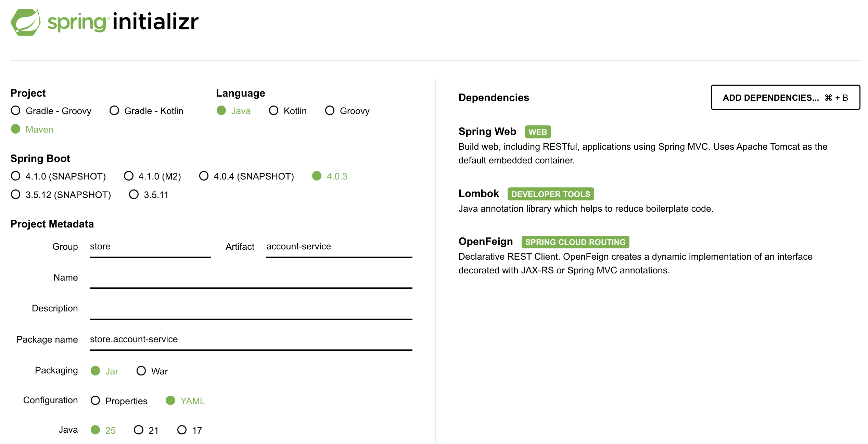Image resolution: width=868 pixels, height=444 pixels.
Task: Select Gradle - Kotlin project type
Action: coord(114,111)
